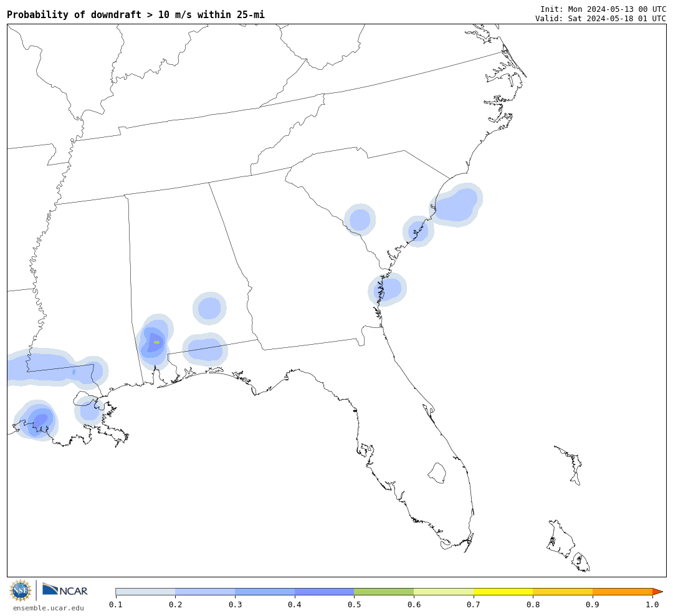Click the 0.4–0.5 periwinkle color segment

pos(325,592)
